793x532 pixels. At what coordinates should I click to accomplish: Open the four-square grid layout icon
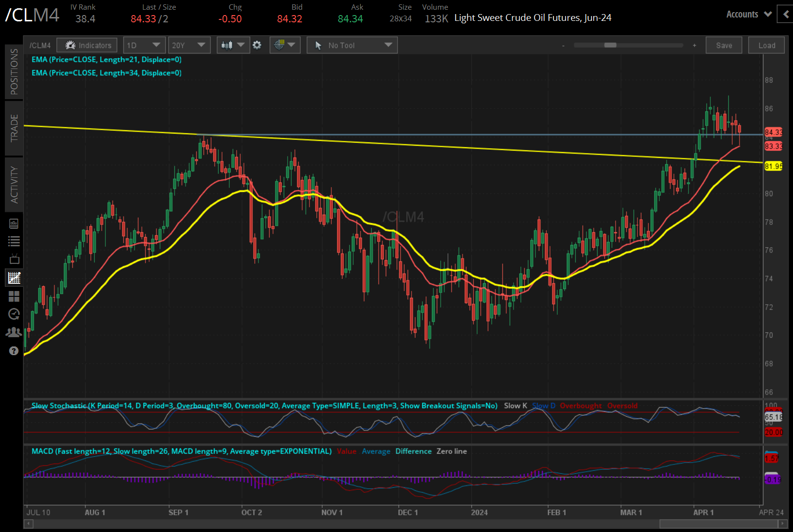(x=14, y=296)
